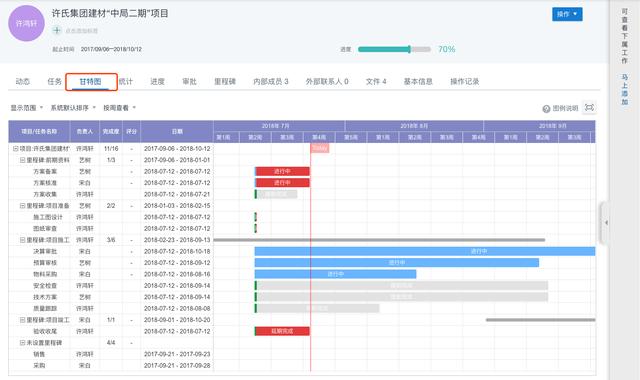This screenshot has width=640, height=380.
Task: Click the 许鸿轩 purple avatar circle
Action: 27,23
